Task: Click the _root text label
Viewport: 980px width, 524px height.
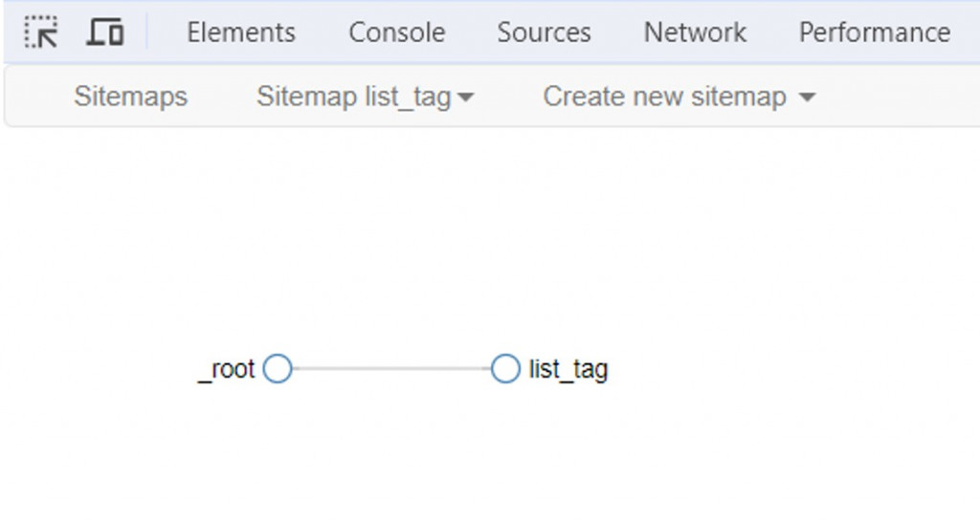Action: 227,369
